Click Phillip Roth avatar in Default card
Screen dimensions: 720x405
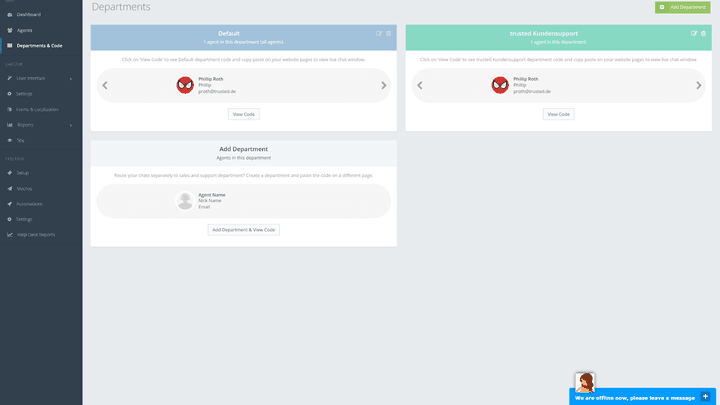(185, 85)
